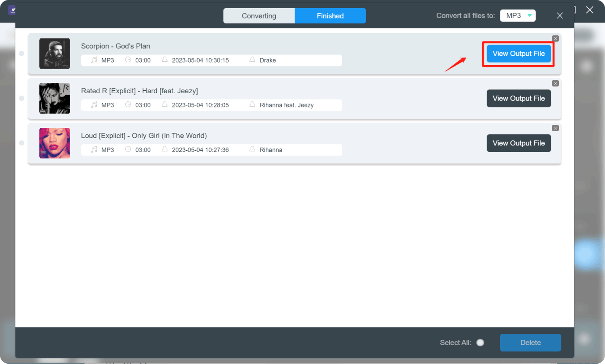Click the music note icon in the Rihanna feat. Jeezy row
The height and width of the screenshot is (364, 605).
[94, 105]
